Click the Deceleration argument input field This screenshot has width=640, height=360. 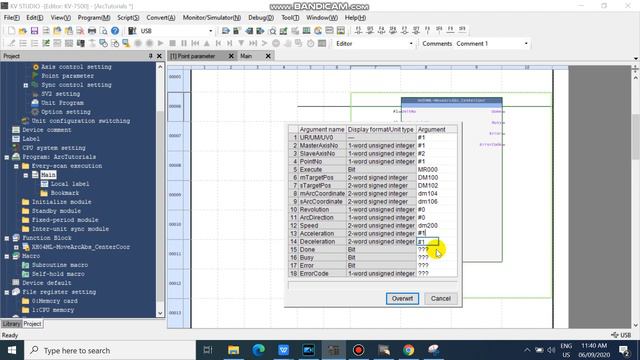pyautogui.click(x=427, y=242)
